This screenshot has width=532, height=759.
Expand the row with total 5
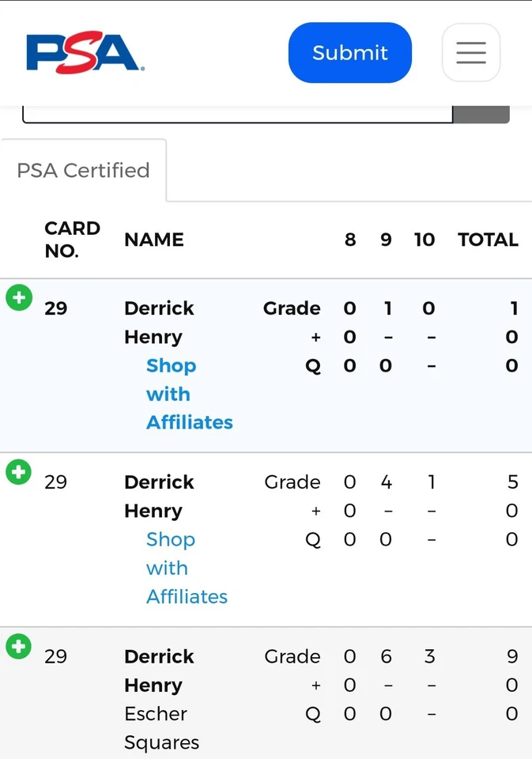(18, 472)
